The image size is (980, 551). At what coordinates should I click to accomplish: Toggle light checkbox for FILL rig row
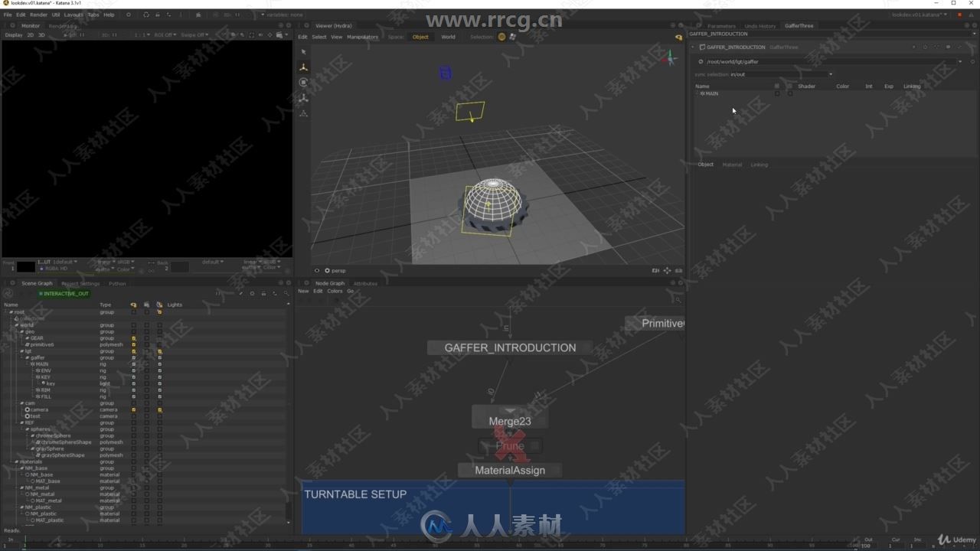(159, 396)
